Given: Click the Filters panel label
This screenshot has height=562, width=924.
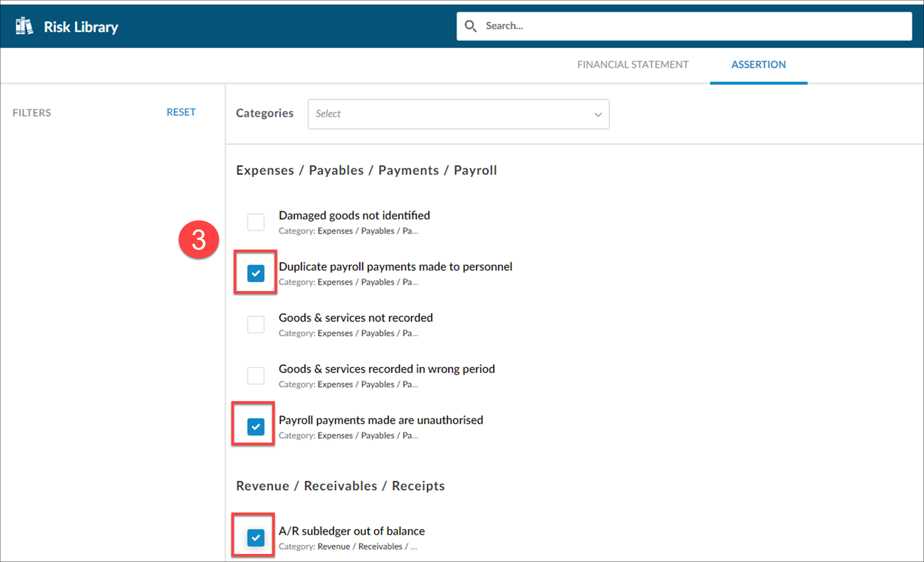Looking at the screenshot, I should pos(31,113).
